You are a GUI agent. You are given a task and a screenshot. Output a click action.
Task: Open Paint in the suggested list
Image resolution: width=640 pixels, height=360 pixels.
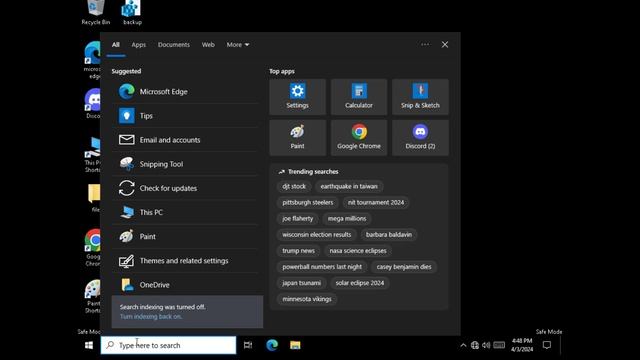185,236
